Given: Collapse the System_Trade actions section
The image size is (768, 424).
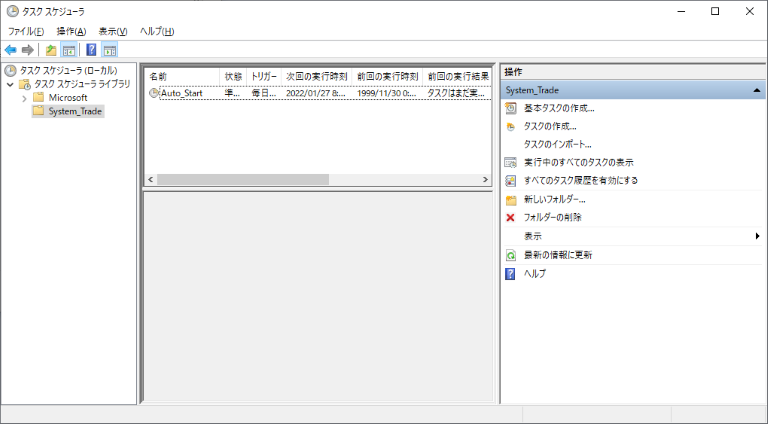Looking at the screenshot, I should click(x=757, y=90).
